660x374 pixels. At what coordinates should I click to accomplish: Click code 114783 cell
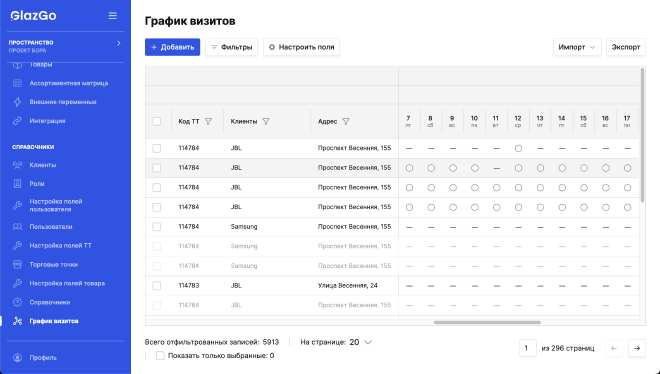(189, 286)
